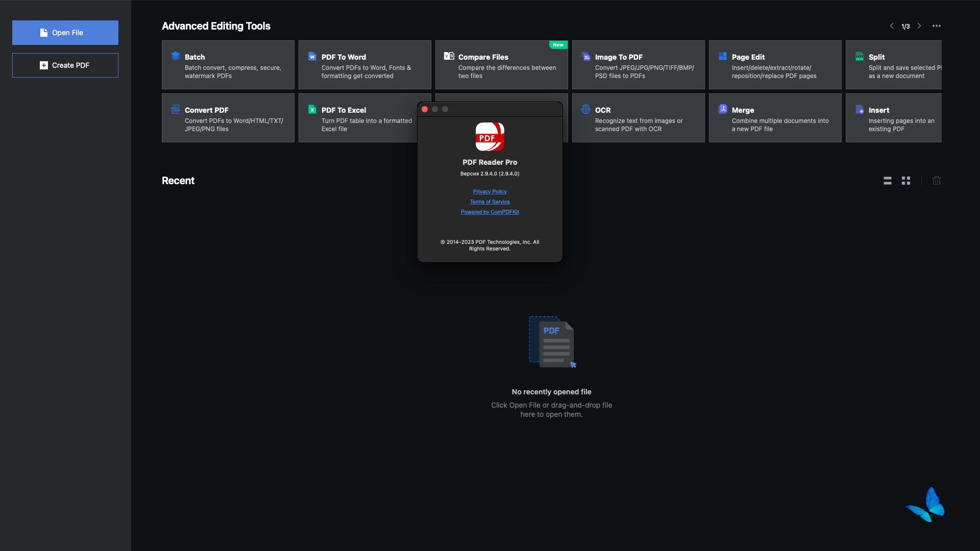Click the Image To PDF icon
This screenshot has height=551, width=980.
coord(586,56)
